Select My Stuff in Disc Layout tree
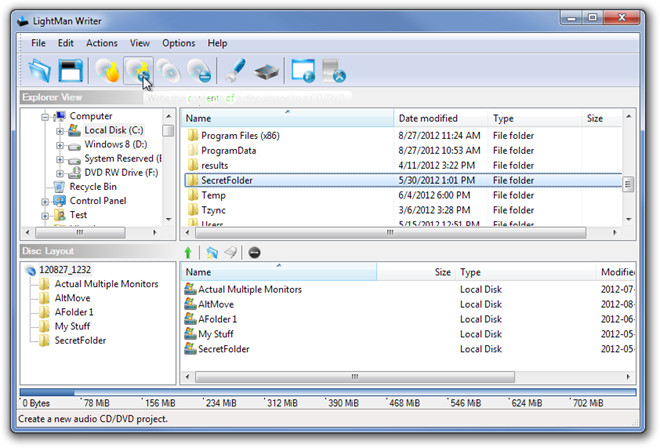The image size is (660, 448). pyautogui.click(x=72, y=326)
